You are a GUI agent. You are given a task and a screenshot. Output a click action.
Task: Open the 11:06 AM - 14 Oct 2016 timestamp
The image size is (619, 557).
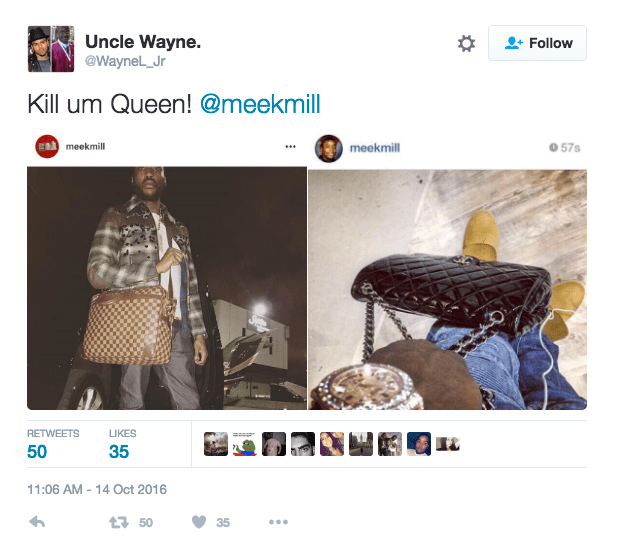point(97,489)
